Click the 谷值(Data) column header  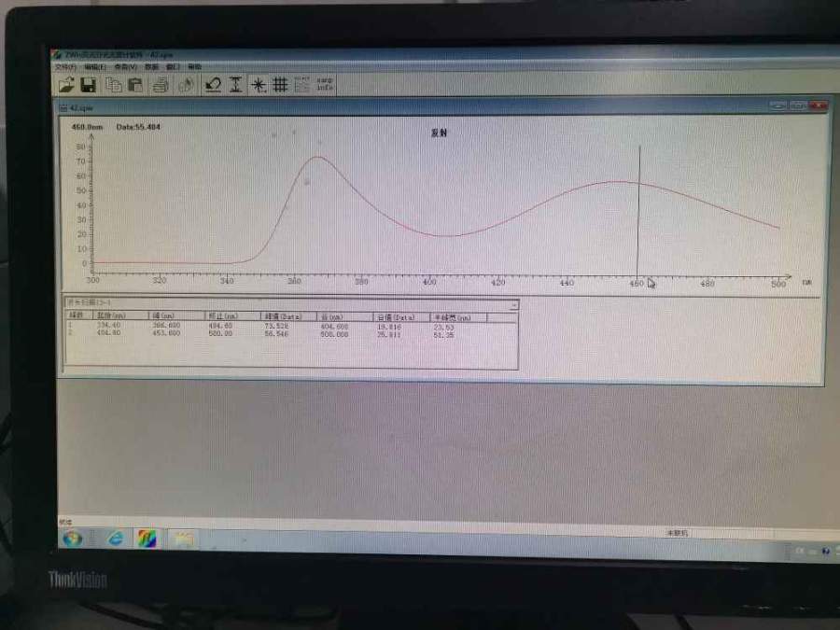[401, 317]
